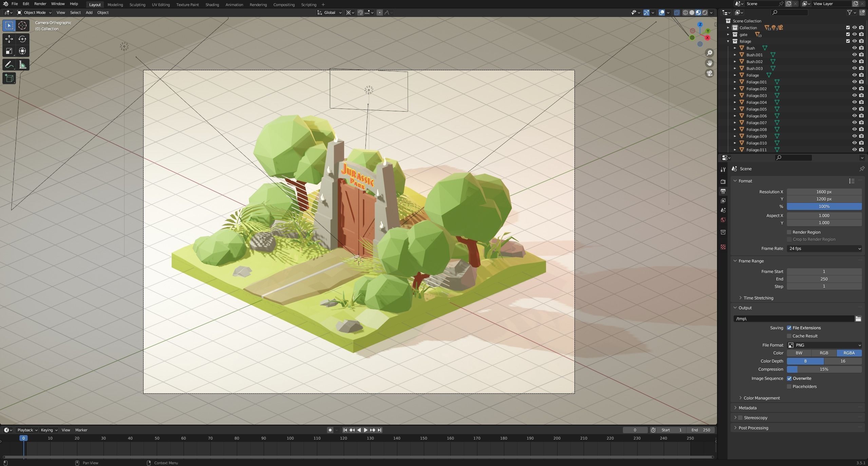The height and width of the screenshot is (466, 868).
Task: Click the pan view hand icon
Action: pos(709,63)
